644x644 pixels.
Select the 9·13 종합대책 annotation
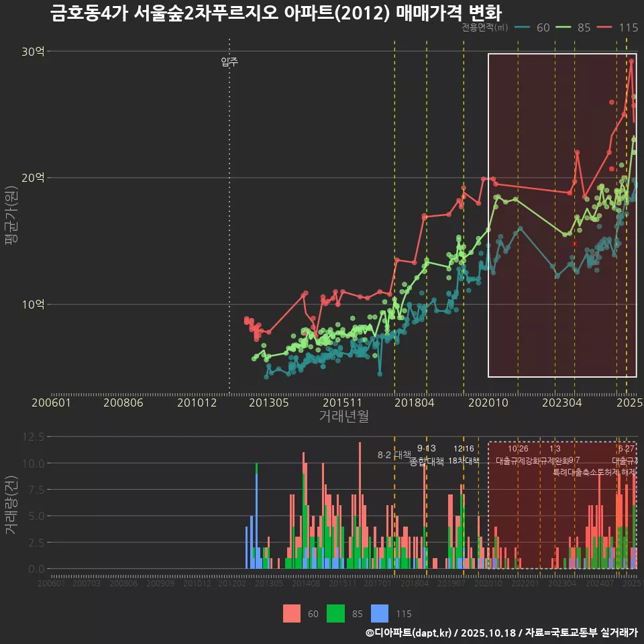427,455
